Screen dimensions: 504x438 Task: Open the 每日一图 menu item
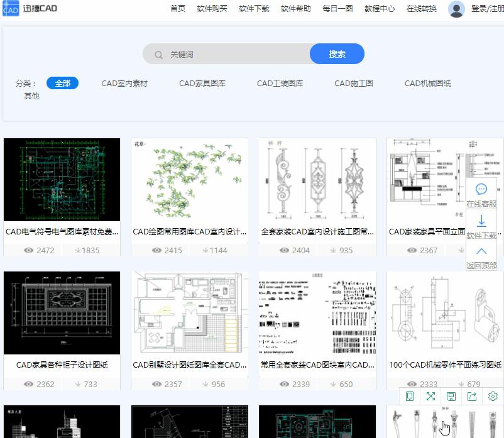click(x=337, y=9)
